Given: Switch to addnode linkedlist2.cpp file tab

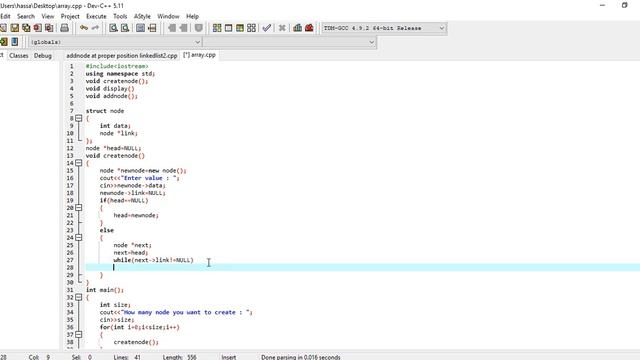Looking at the screenshot, I should click(122, 56).
